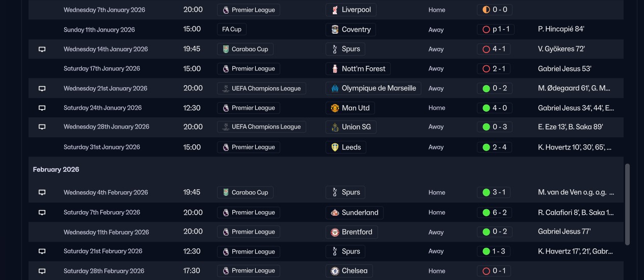Click the Man Utd club crest
This screenshot has height=280, width=644.
[x=334, y=108]
